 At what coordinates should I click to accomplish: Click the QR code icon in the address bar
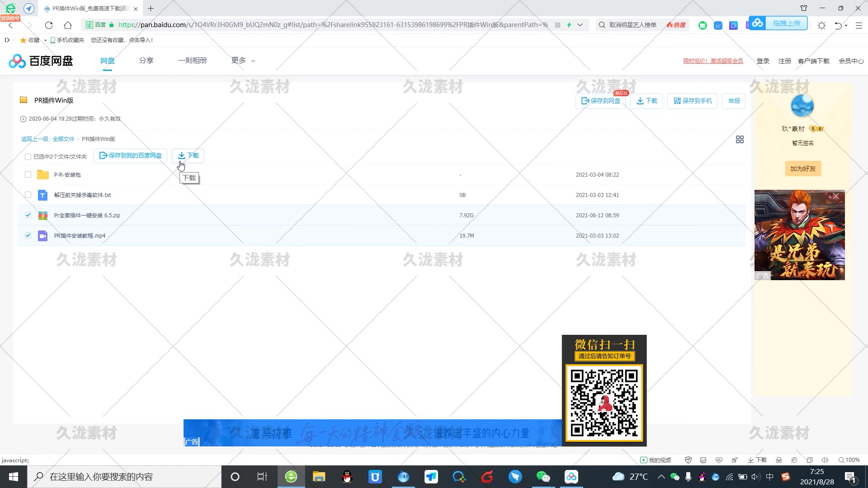coord(557,25)
